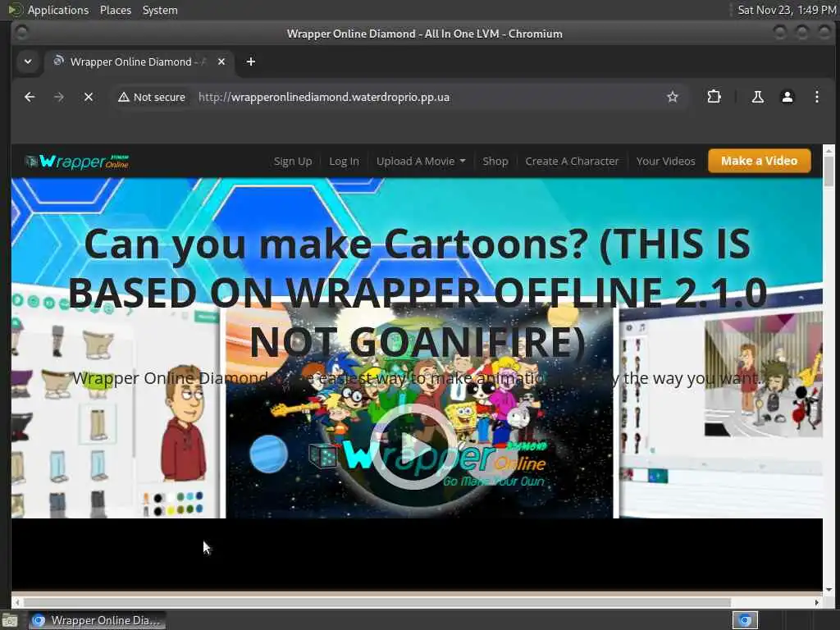Open Create A Character link

[x=572, y=162]
